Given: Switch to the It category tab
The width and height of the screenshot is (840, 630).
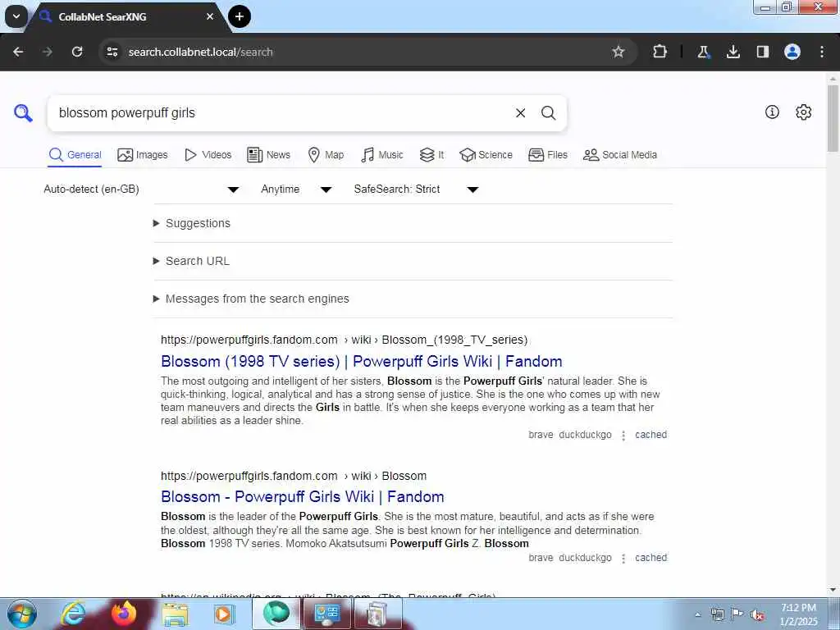Looking at the screenshot, I should coord(431,155).
